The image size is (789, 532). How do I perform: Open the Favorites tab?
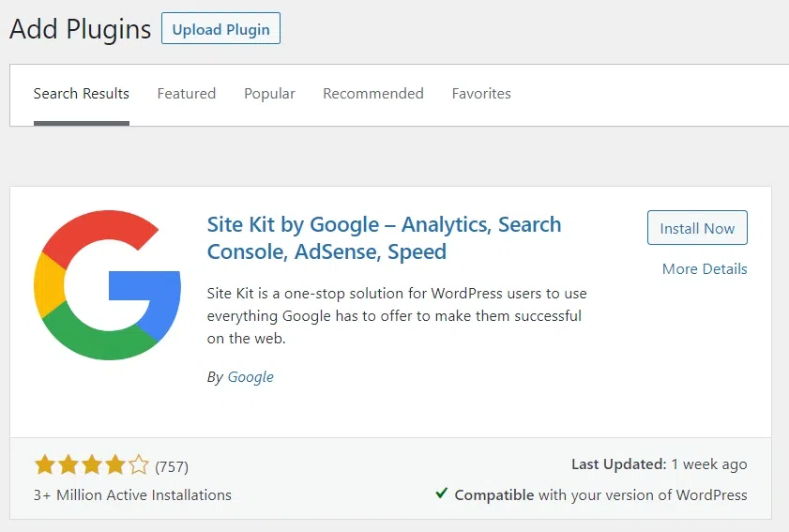(481, 94)
